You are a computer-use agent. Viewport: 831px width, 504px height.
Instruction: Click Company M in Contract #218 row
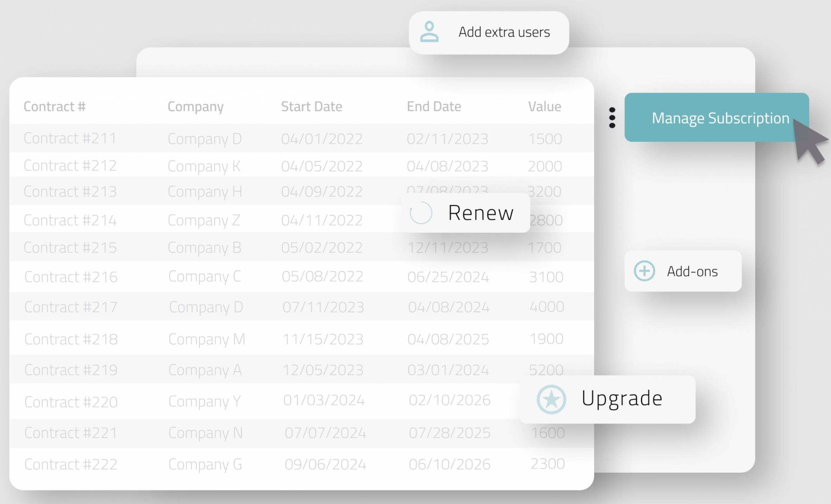[207, 339]
